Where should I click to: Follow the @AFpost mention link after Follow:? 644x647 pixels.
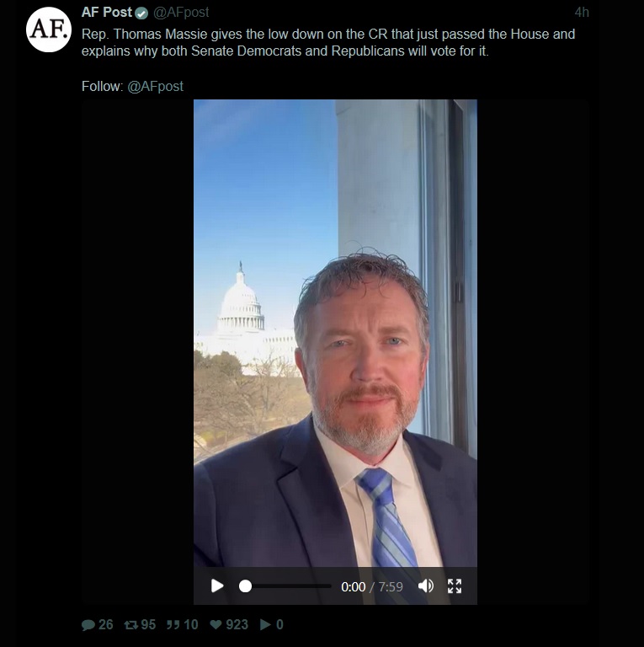click(x=155, y=86)
